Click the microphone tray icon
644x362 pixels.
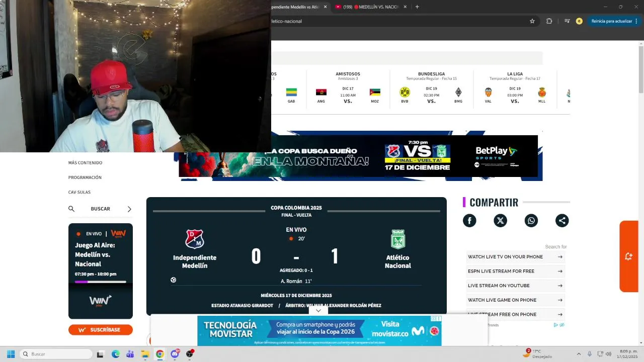(590, 354)
